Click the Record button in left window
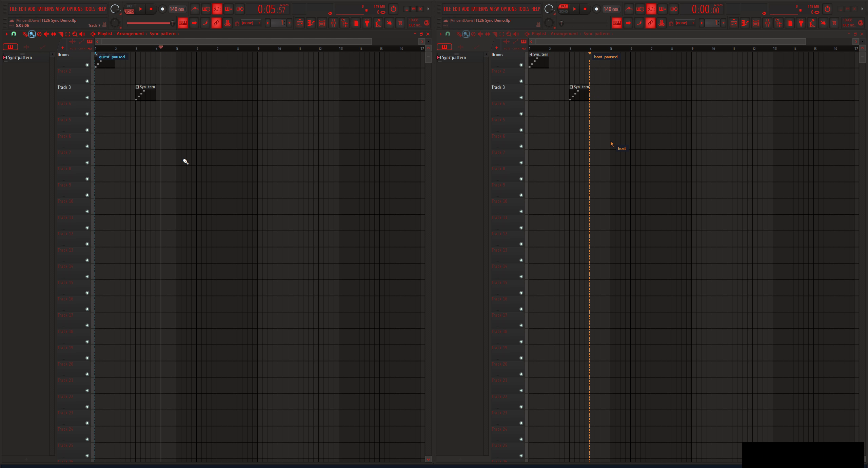 tap(162, 9)
